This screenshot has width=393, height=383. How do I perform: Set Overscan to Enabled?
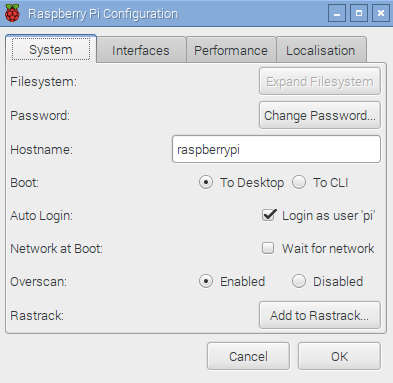point(232,281)
